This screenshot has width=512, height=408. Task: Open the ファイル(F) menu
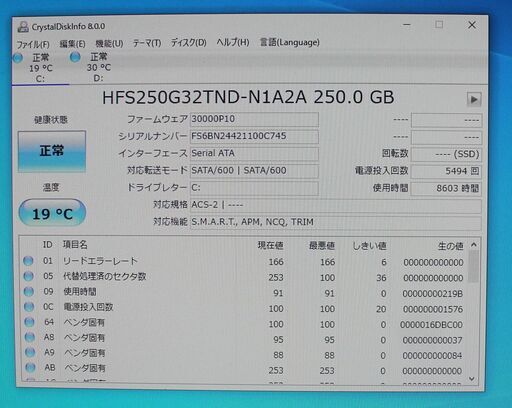[x=33, y=44]
